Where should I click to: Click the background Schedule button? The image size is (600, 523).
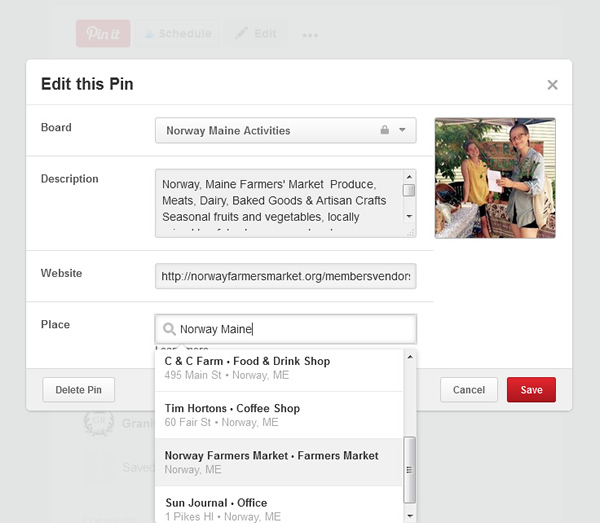178,34
